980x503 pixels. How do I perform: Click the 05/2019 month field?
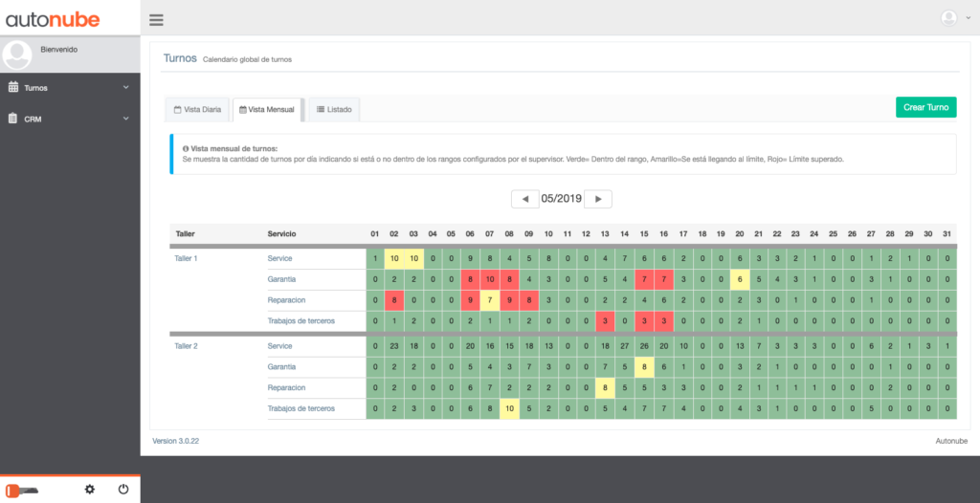pyautogui.click(x=562, y=199)
